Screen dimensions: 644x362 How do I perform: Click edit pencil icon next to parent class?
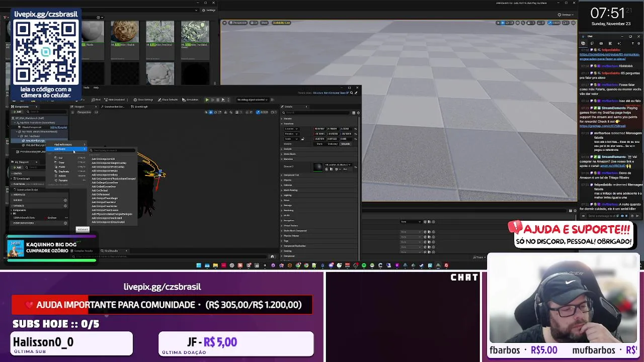pos(356,93)
